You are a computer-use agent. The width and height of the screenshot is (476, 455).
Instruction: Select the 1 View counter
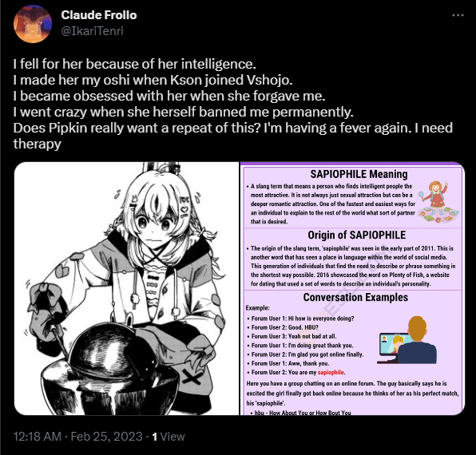pyautogui.click(x=169, y=437)
